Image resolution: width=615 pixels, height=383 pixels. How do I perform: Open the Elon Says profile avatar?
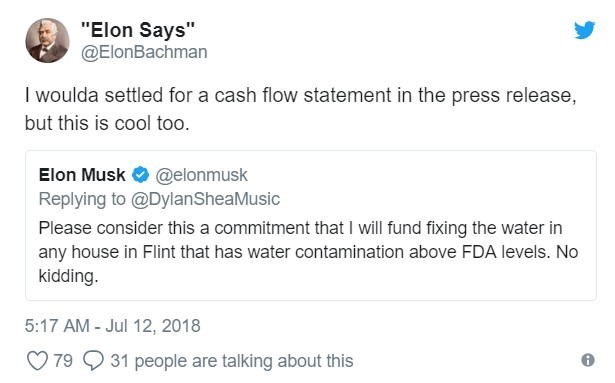pos(47,40)
